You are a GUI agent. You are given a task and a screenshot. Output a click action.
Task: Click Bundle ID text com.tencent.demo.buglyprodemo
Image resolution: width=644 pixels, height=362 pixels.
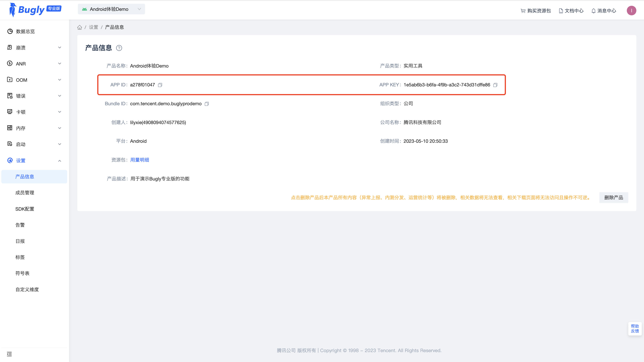point(166,104)
